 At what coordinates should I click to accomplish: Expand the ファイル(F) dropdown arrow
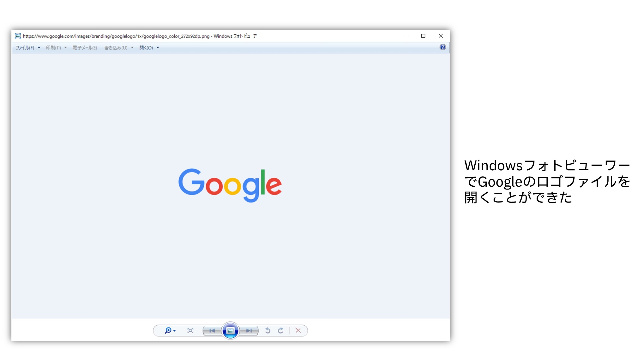[x=39, y=47]
